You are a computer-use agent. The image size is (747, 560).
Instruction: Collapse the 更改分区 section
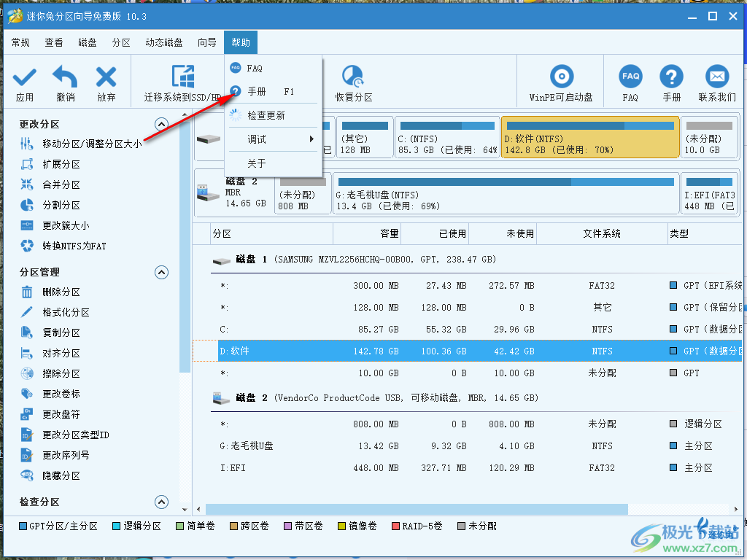point(161,123)
